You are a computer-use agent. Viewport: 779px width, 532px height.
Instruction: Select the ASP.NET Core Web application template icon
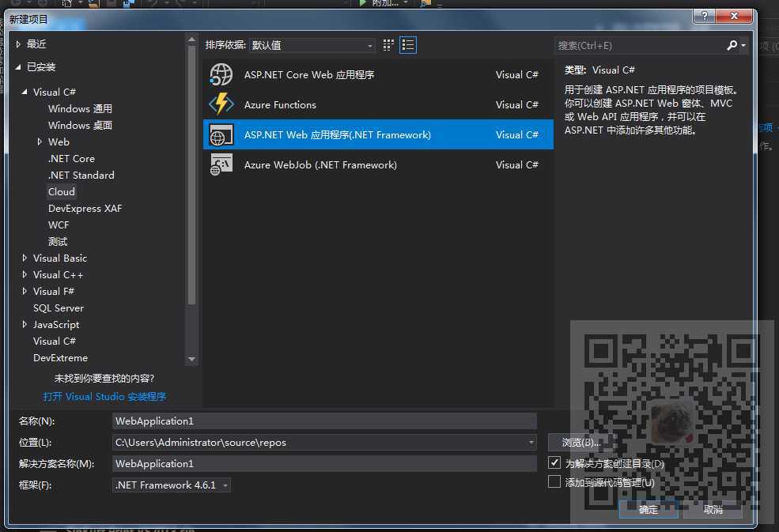(x=221, y=75)
